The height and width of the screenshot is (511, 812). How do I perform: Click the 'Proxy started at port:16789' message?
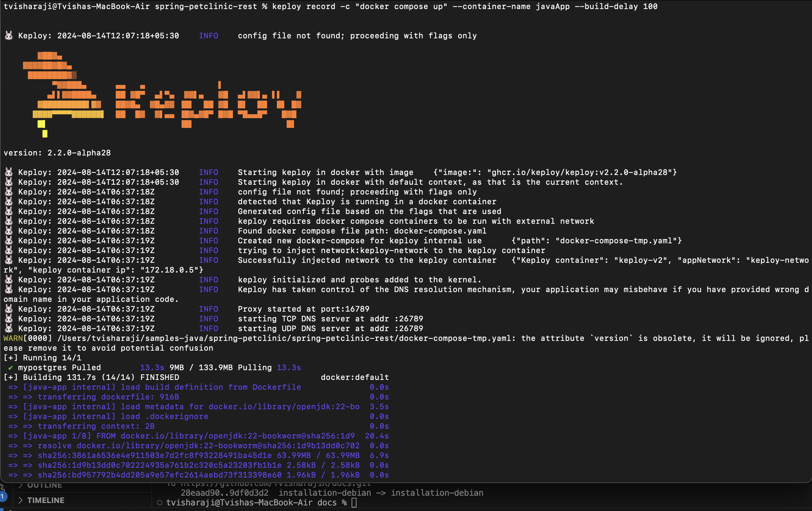[303, 309]
